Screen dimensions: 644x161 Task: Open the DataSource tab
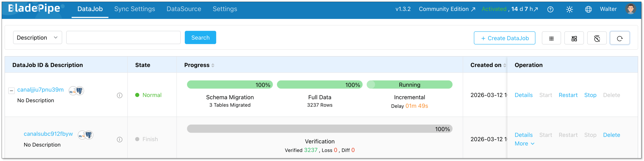(184, 9)
